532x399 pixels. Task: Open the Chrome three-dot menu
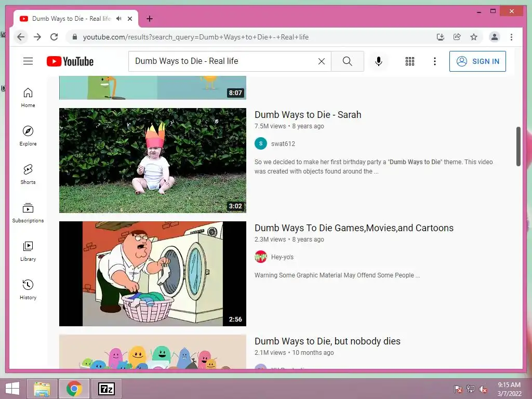(511, 37)
